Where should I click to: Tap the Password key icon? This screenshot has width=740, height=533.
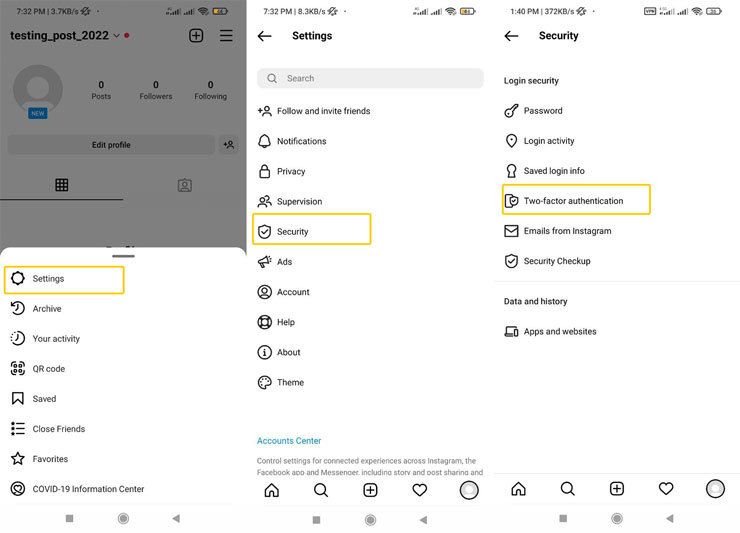(x=512, y=111)
